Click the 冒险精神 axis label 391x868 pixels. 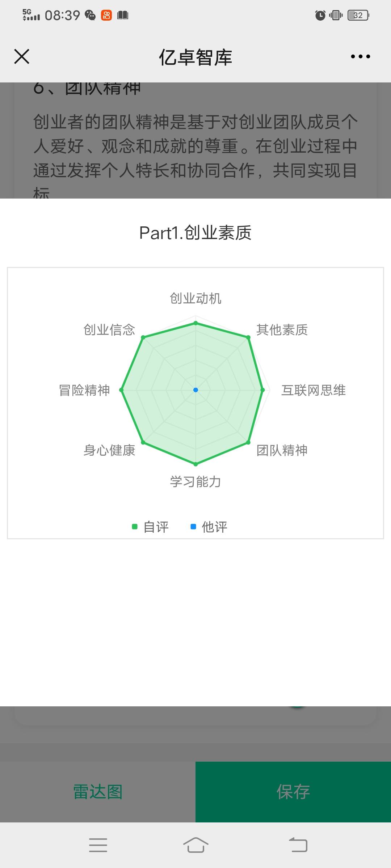click(x=84, y=390)
